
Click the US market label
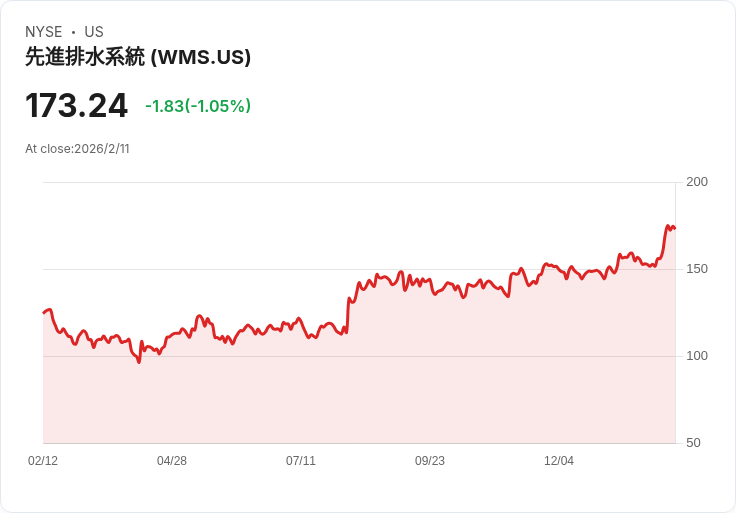(94, 32)
